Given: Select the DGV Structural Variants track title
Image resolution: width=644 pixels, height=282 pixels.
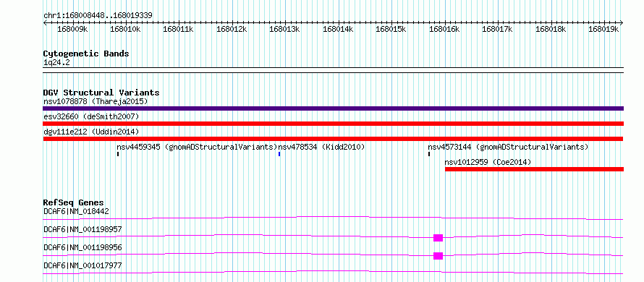Looking at the screenshot, I should (x=101, y=93).
